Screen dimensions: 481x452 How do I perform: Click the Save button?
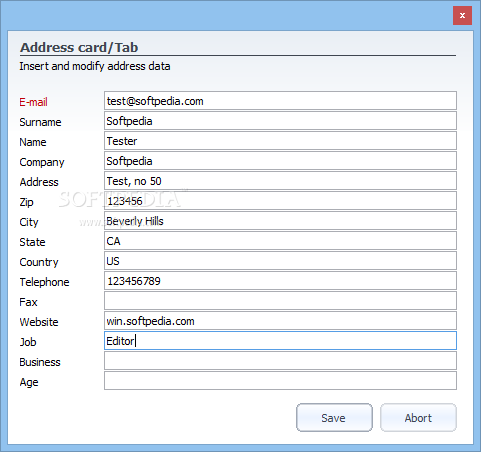334,418
